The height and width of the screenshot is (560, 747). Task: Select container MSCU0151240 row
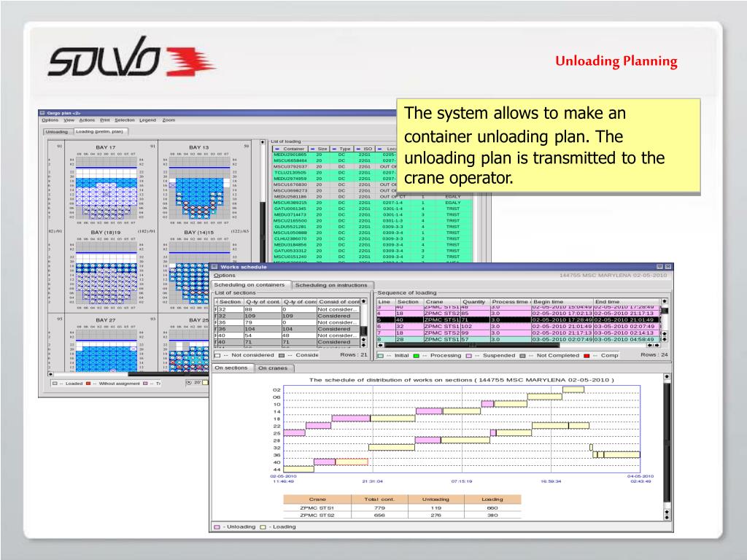tap(372, 257)
